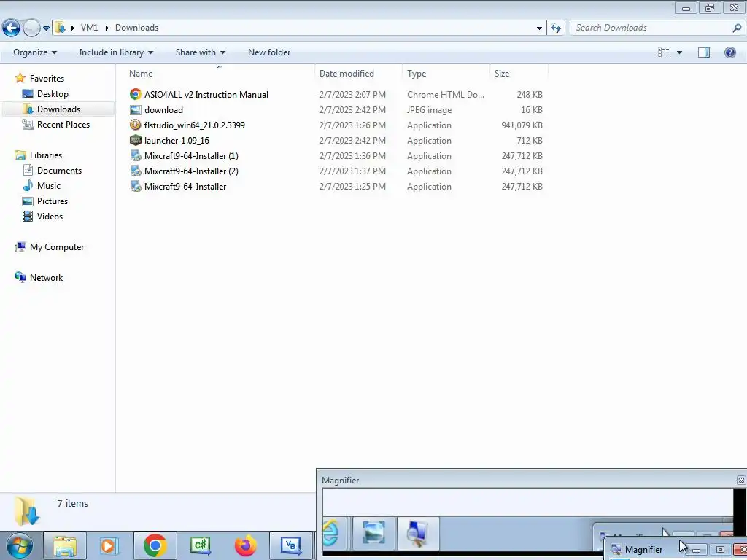Click the Magnifier taskbar preview title
This screenshot has height=560, width=747.
coord(643,550)
